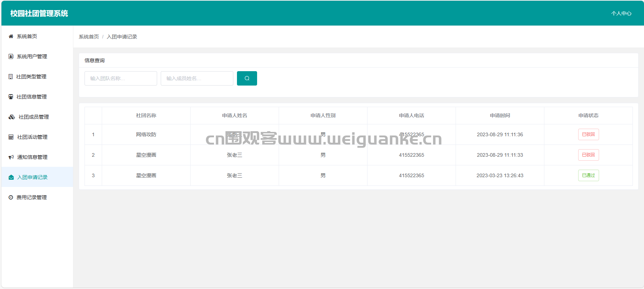Click the user icon for 系统用户管理
644x289 pixels.
point(11,56)
